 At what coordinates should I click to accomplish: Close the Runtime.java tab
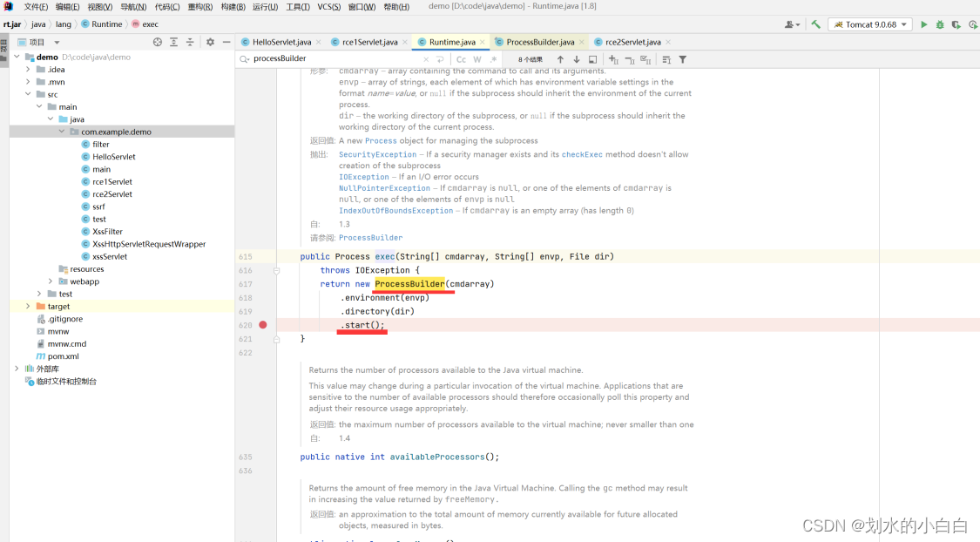pos(483,42)
